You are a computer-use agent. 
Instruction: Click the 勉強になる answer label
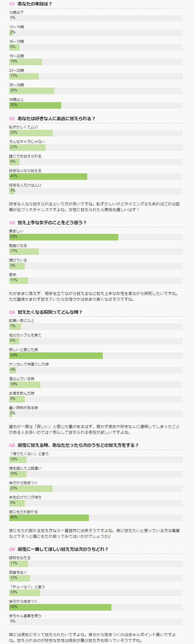pyautogui.click(x=18, y=246)
